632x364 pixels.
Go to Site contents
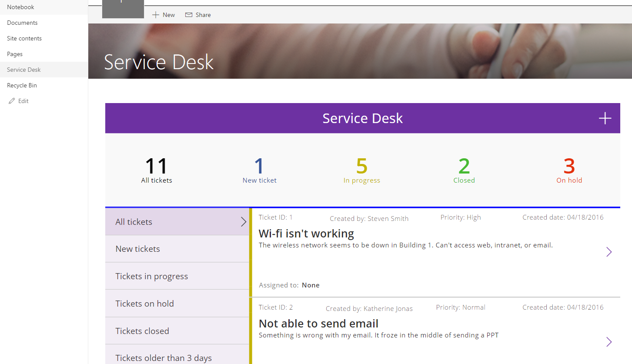(24, 38)
